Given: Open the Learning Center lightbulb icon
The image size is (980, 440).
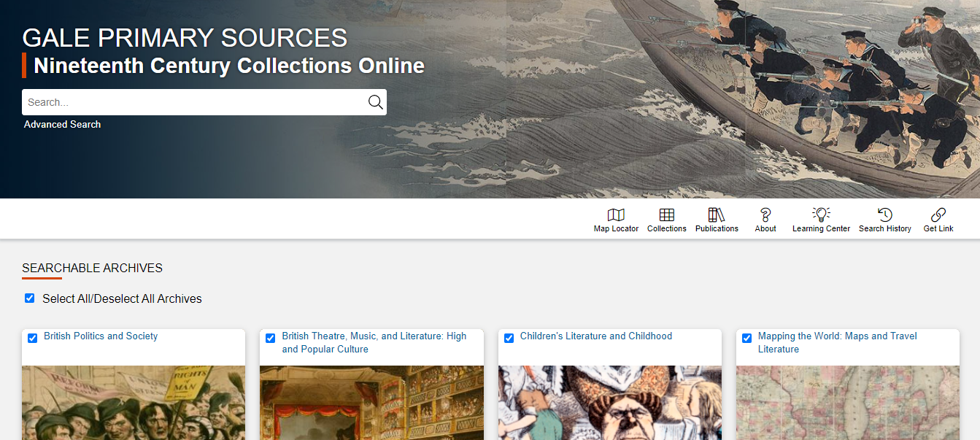Looking at the screenshot, I should (x=821, y=215).
